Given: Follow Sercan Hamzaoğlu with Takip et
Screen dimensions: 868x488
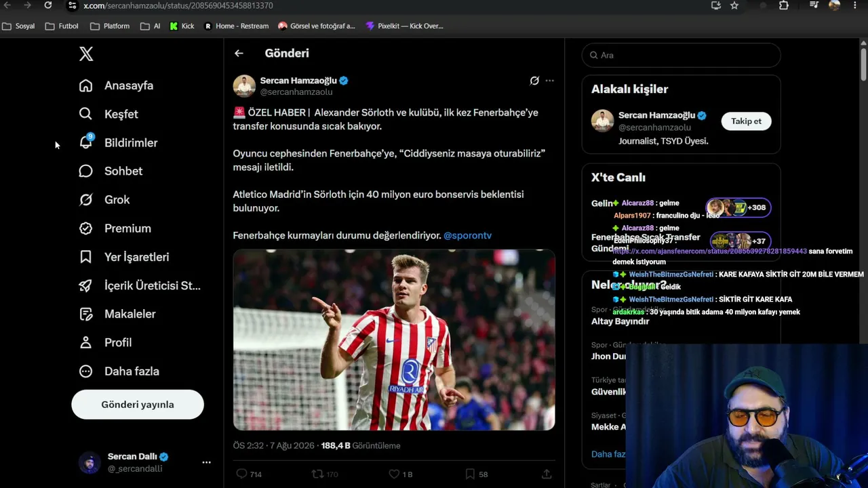Looking at the screenshot, I should pos(746,121).
